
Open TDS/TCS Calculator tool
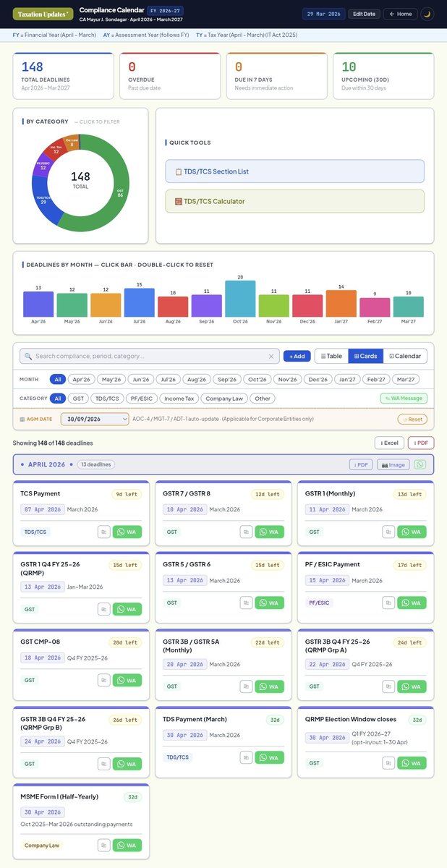294,201
